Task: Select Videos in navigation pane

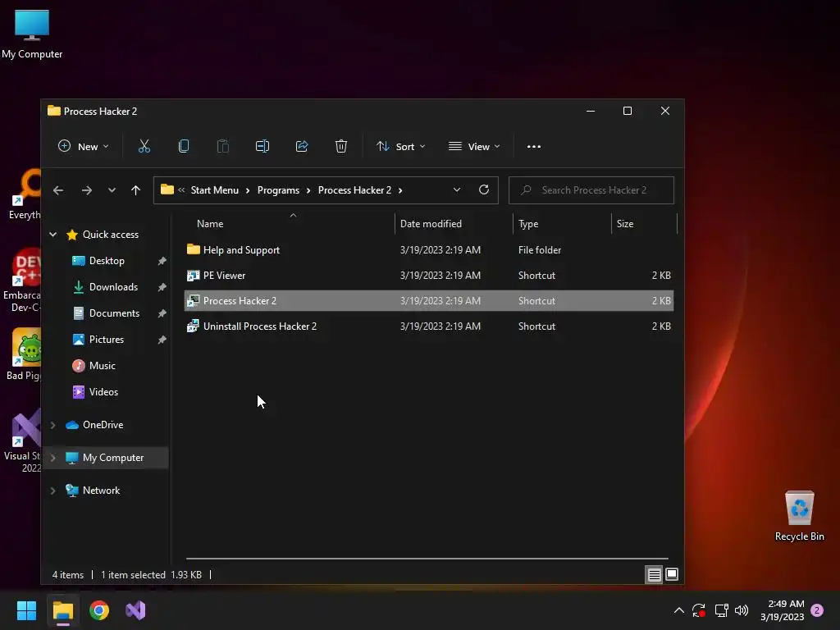Action: point(103,392)
